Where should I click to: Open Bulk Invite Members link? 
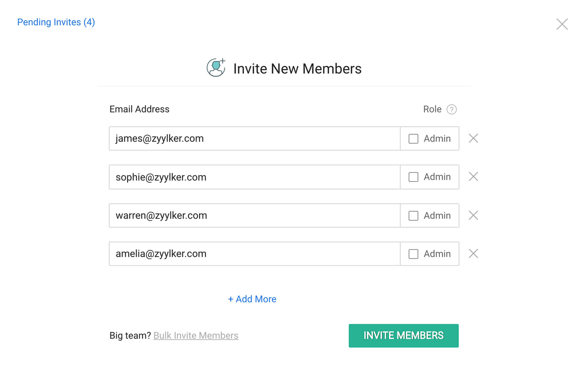pos(196,335)
